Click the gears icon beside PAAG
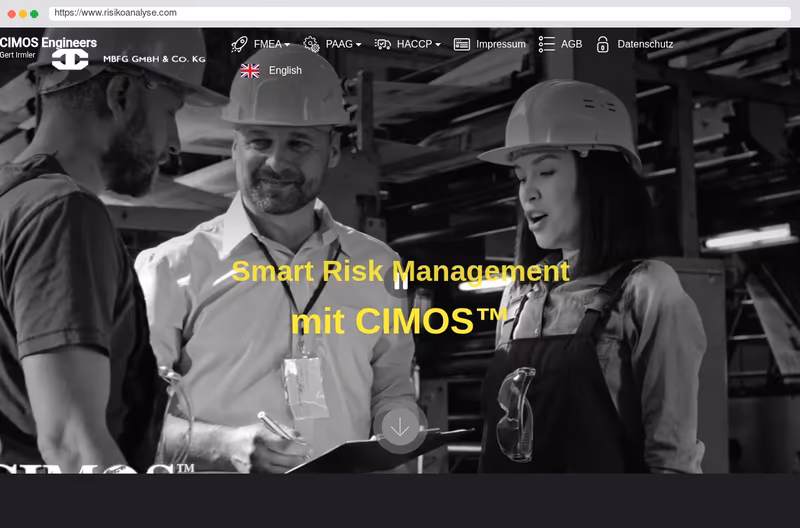Viewport: 800px width, 528px height. (311, 44)
